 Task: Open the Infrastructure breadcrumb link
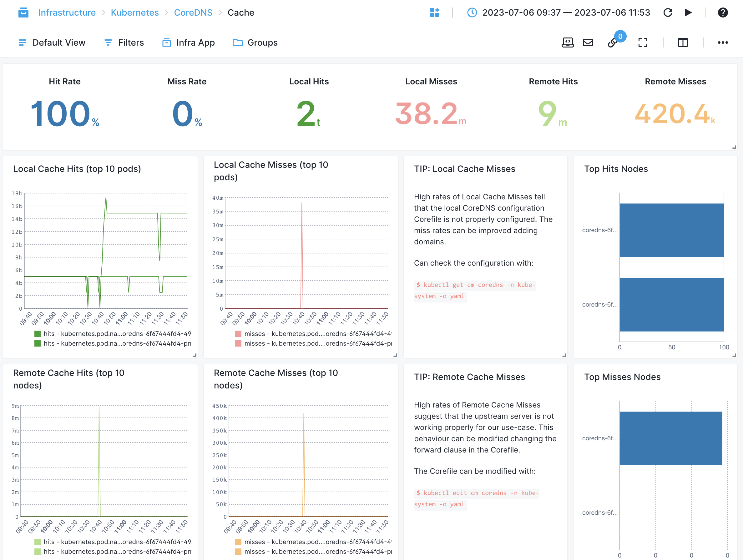click(x=67, y=12)
